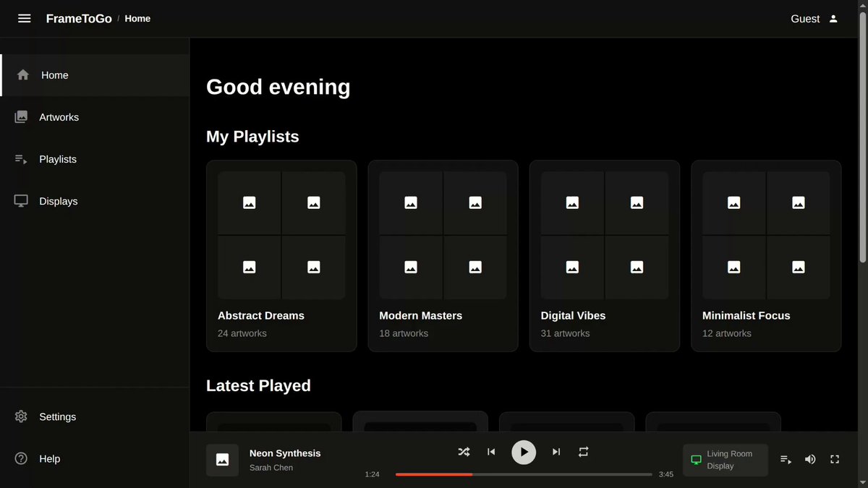Click the Neon Synthesis title in player
The image size is (868, 488).
[x=285, y=453]
